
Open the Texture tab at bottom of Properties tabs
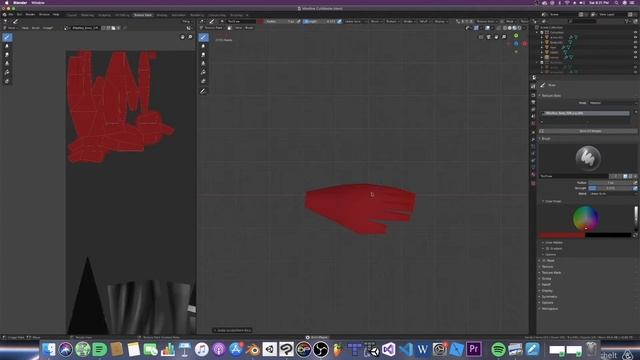(x=533, y=183)
